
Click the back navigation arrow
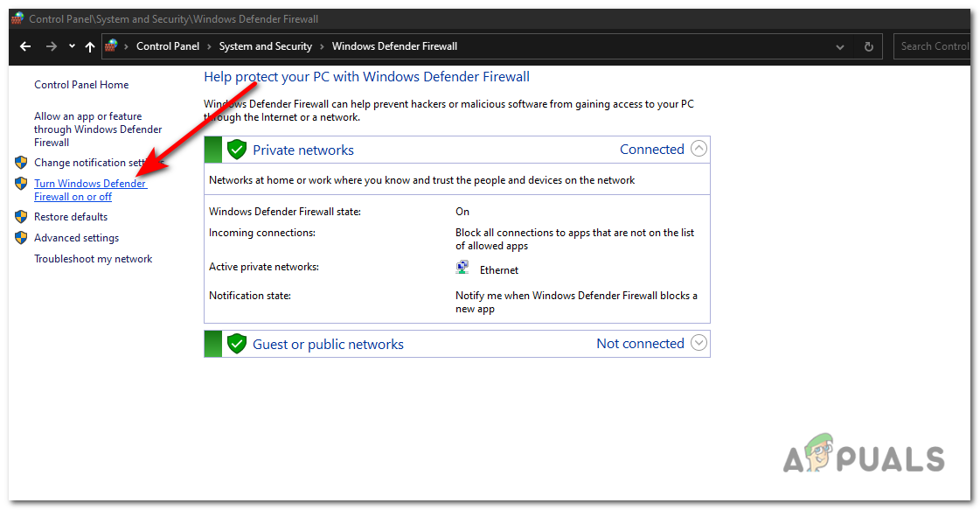24,45
